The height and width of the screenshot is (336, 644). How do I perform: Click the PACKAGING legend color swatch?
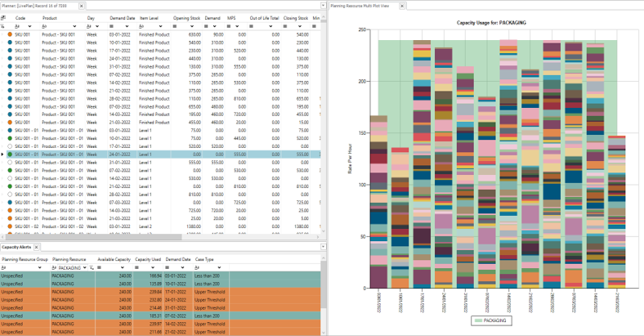coord(479,321)
